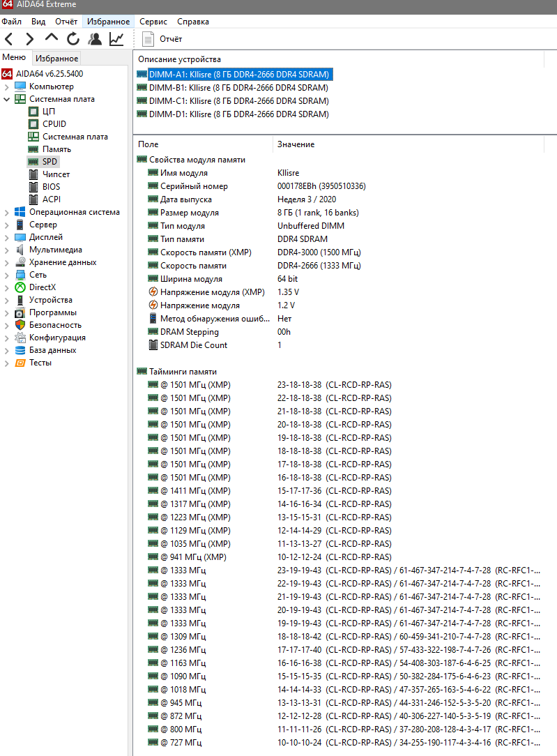Click the Безопасность shield icon
The height and width of the screenshot is (756, 557).
tap(20, 325)
